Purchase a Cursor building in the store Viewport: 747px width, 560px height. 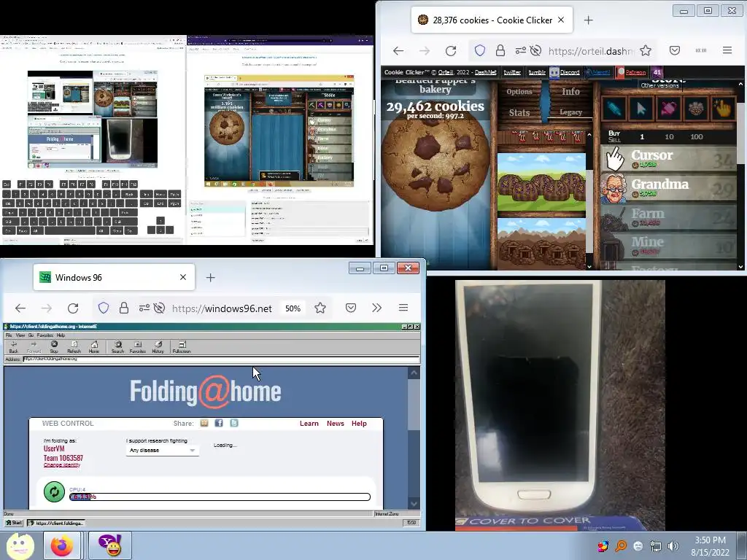[x=669, y=159]
